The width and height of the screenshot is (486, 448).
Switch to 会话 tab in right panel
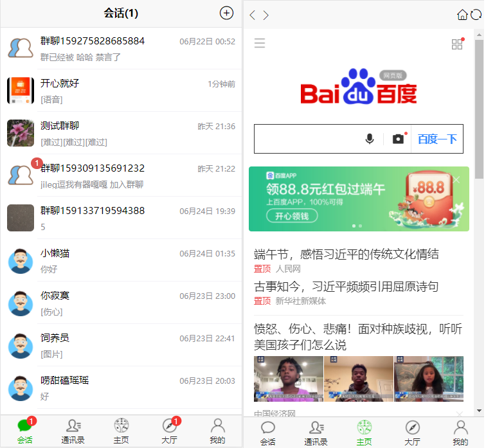(x=268, y=433)
